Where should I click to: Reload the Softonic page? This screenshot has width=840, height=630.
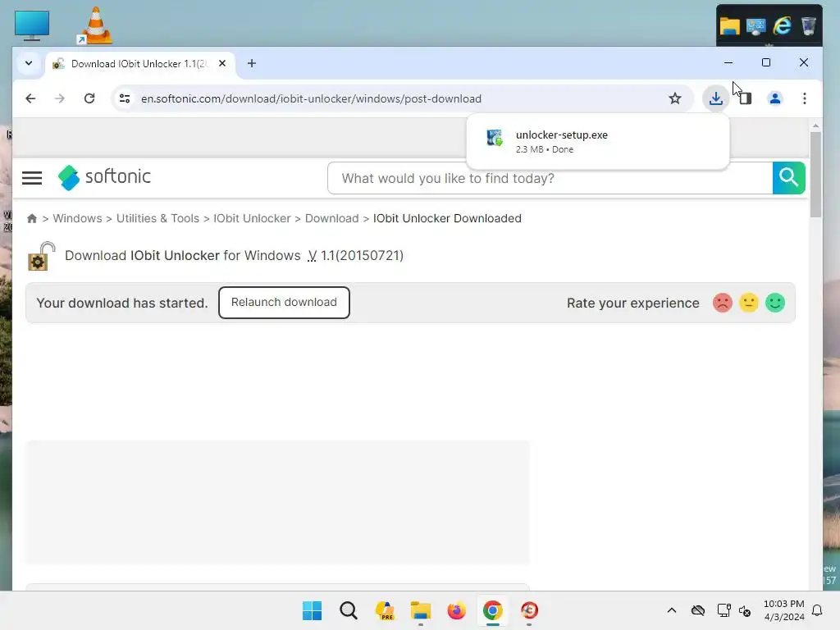click(89, 98)
